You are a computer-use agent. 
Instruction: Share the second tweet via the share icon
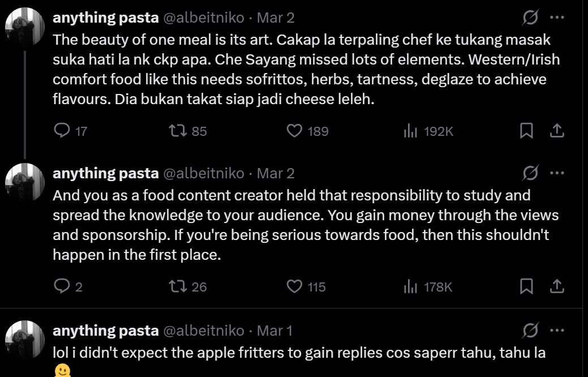click(557, 286)
